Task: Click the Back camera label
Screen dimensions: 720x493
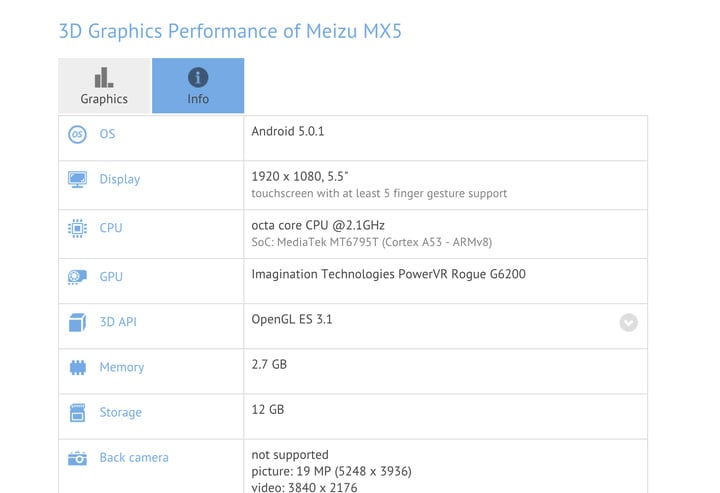Action: pyautogui.click(x=134, y=458)
